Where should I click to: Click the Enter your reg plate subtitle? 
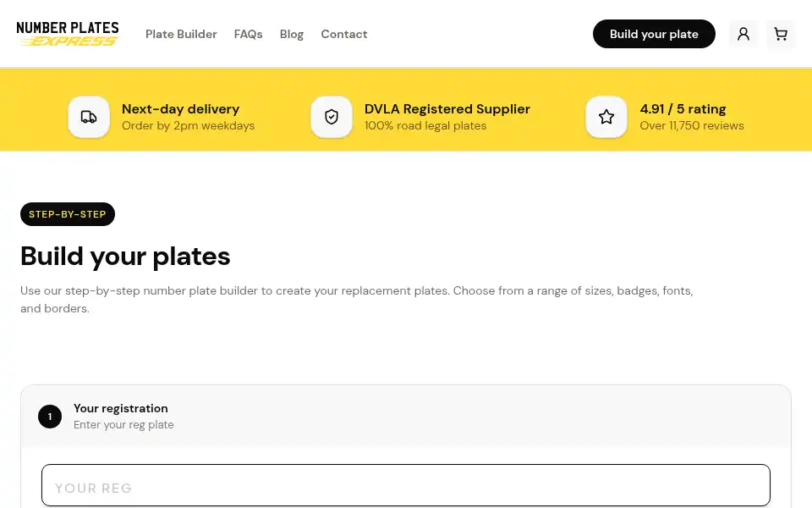coord(123,424)
